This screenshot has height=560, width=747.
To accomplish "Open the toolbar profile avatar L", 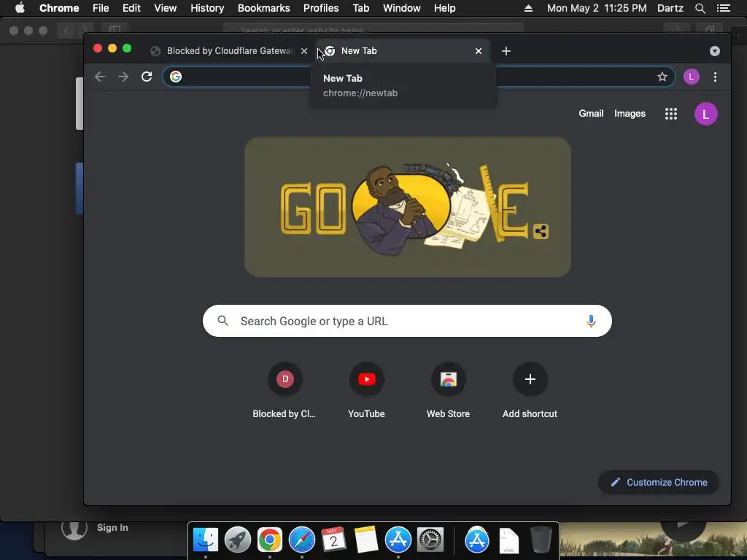I will [x=692, y=77].
